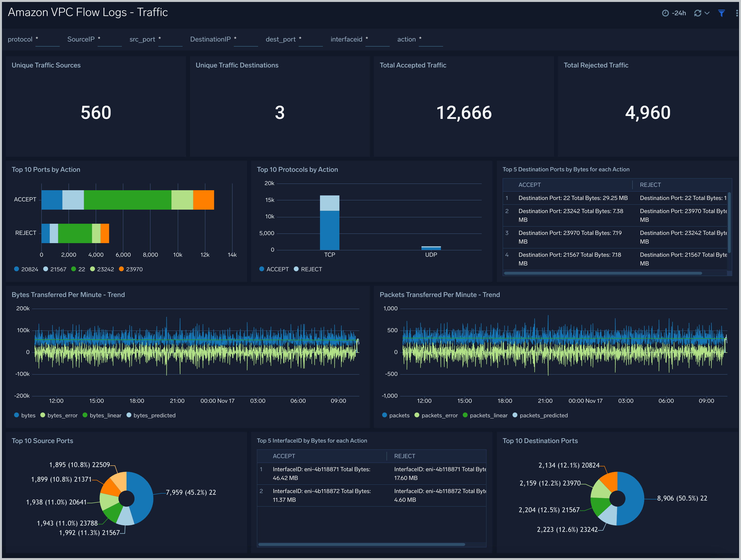Edit the DestinationIP filter field
This screenshot has height=560, width=741.
click(x=245, y=40)
